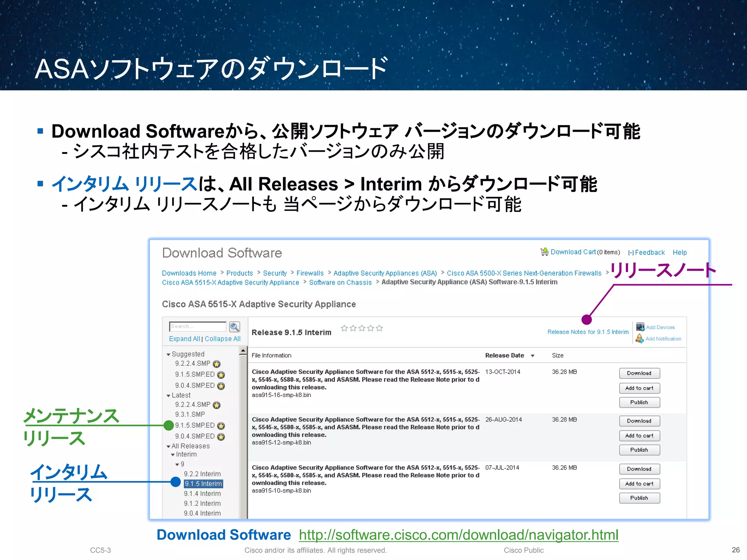Open Cisco ASA 5500-X Series breadcrumb
Image resolution: width=747 pixels, height=560 pixels.
pyautogui.click(x=524, y=273)
